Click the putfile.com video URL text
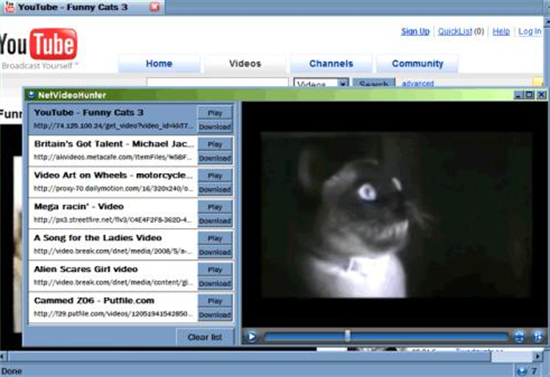Image resolution: width=550 pixels, height=377 pixels. (x=113, y=314)
